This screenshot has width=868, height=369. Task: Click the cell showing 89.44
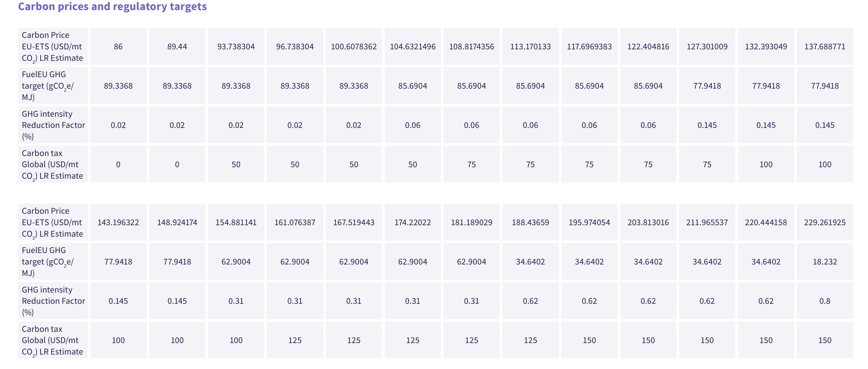177,47
